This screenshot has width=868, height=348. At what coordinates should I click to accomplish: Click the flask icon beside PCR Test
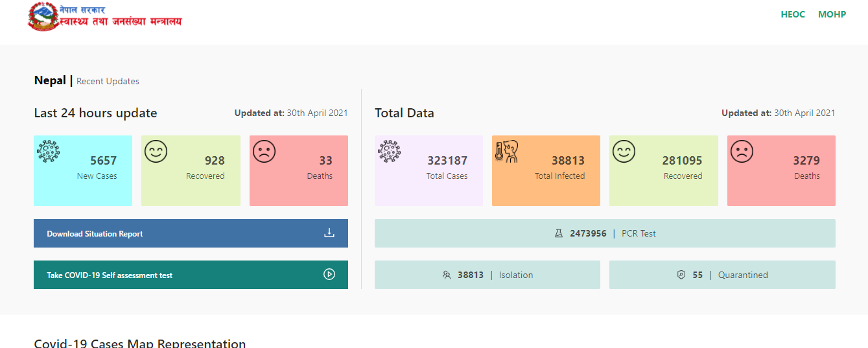coord(559,233)
